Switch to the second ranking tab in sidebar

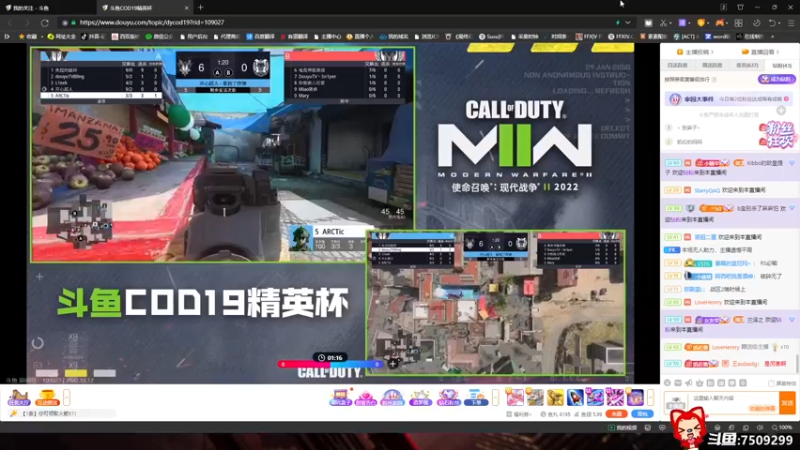click(x=712, y=65)
